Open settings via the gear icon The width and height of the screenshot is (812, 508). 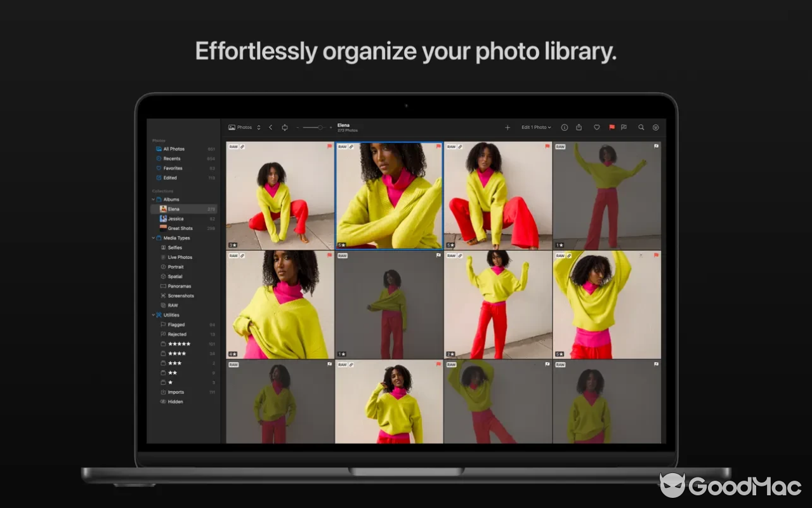point(655,127)
